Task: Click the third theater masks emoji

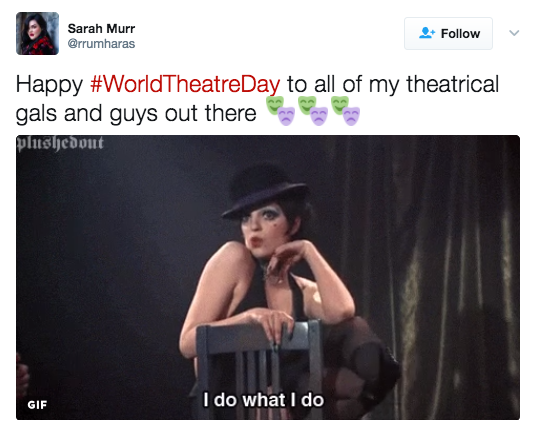Action: pos(345,111)
